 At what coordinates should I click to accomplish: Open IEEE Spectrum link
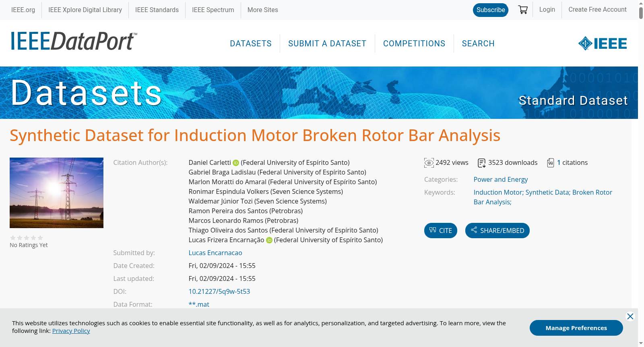coord(213,10)
